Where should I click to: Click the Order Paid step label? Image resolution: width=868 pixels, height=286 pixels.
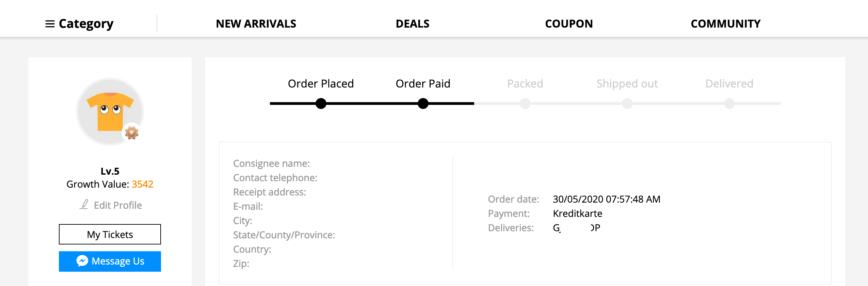(x=423, y=83)
